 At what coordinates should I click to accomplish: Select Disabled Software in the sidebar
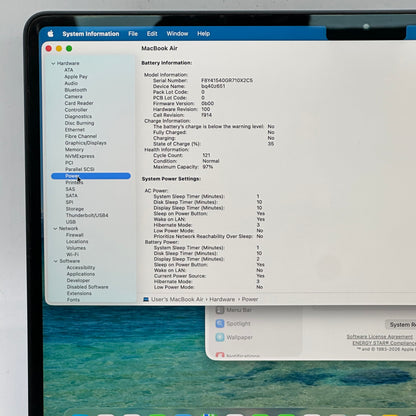click(87, 287)
